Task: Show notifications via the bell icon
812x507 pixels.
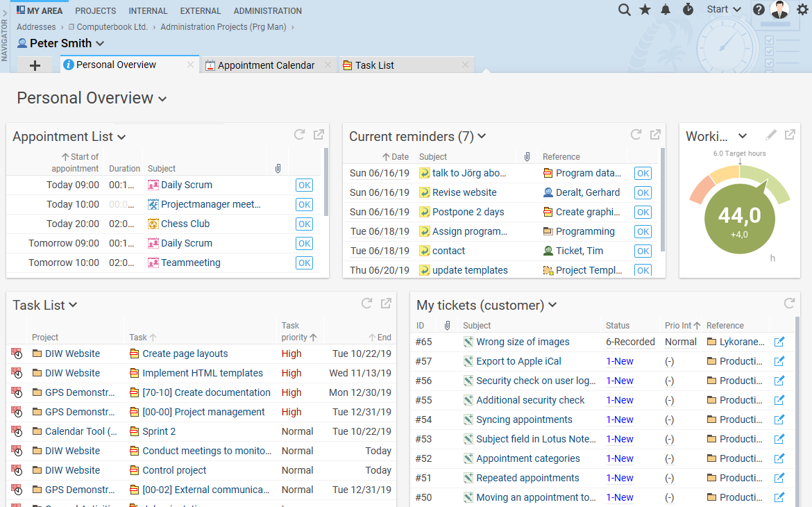Action: coord(666,9)
